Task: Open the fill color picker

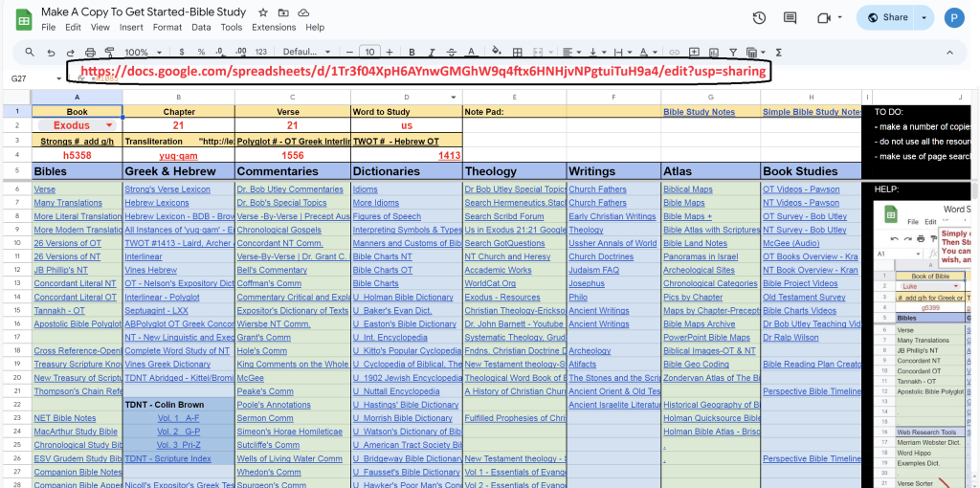Action: click(496, 52)
